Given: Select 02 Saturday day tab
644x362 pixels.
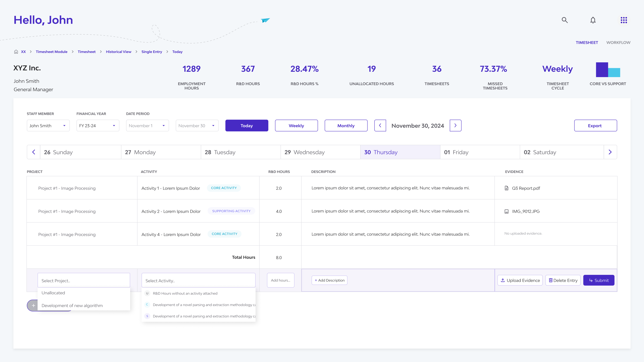Looking at the screenshot, I should [x=562, y=152].
